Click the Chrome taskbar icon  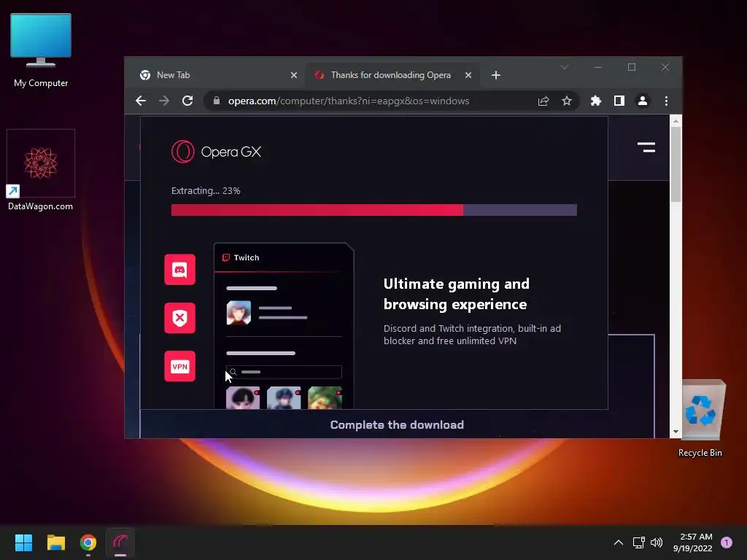[x=88, y=542]
